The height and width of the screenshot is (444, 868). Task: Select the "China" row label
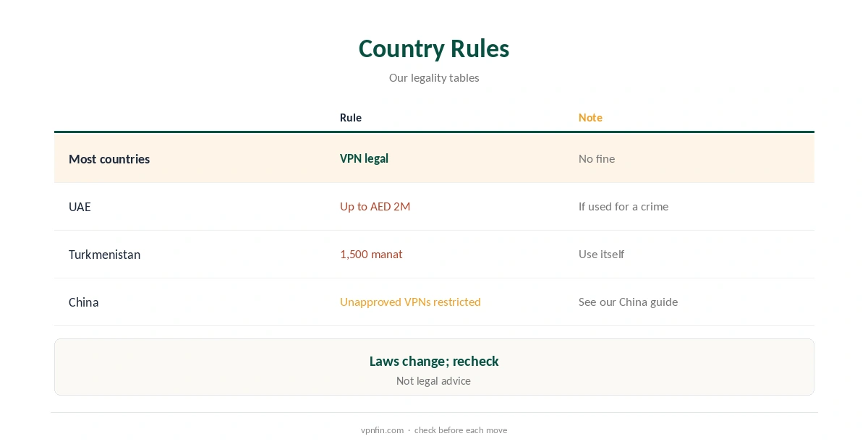(83, 302)
